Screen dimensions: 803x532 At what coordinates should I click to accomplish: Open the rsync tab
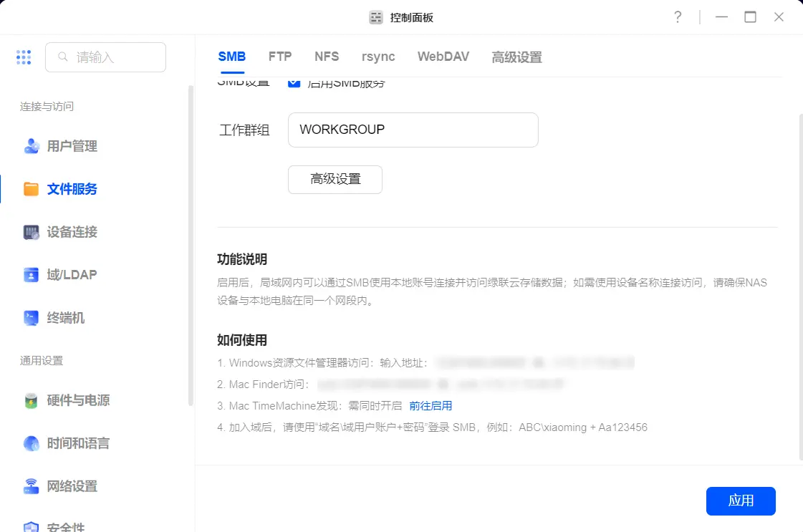[x=378, y=57]
